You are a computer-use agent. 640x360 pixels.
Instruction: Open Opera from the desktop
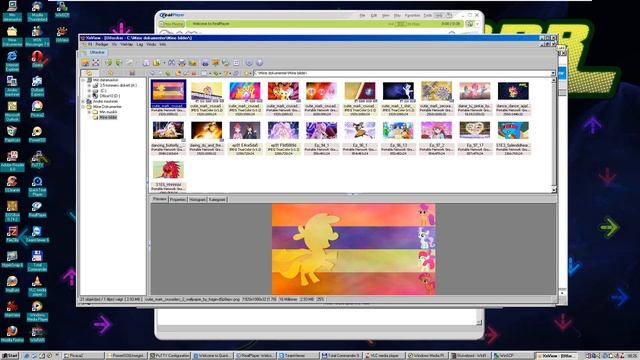(x=37, y=60)
